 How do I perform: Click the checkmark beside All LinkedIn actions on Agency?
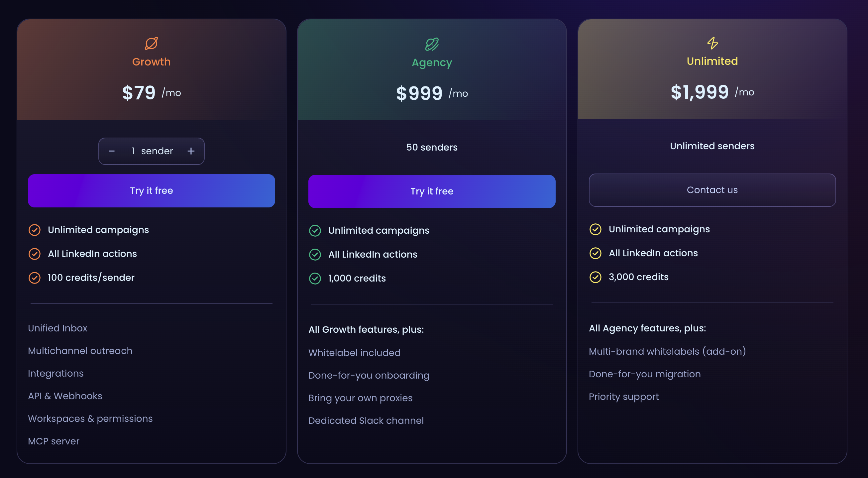pyautogui.click(x=315, y=255)
